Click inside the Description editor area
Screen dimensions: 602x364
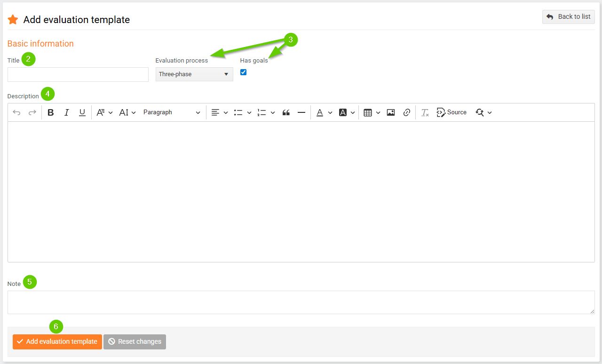click(301, 192)
